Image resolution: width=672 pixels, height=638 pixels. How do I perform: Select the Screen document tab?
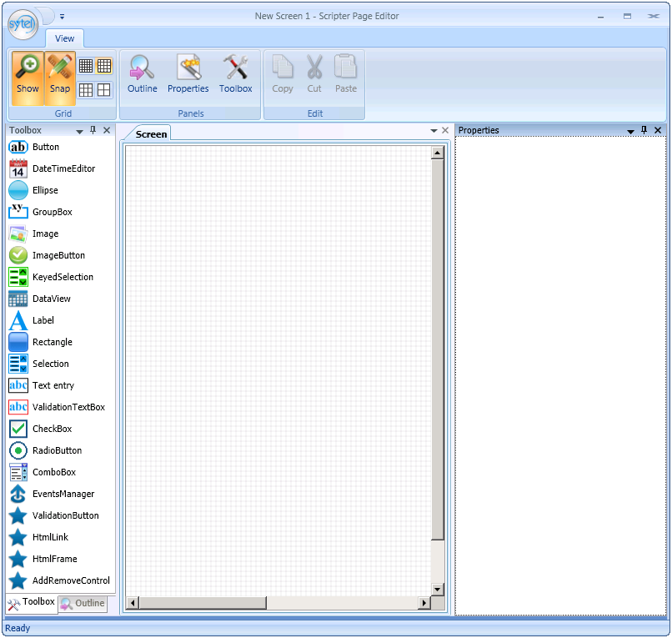pyautogui.click(x=151, y=134)
